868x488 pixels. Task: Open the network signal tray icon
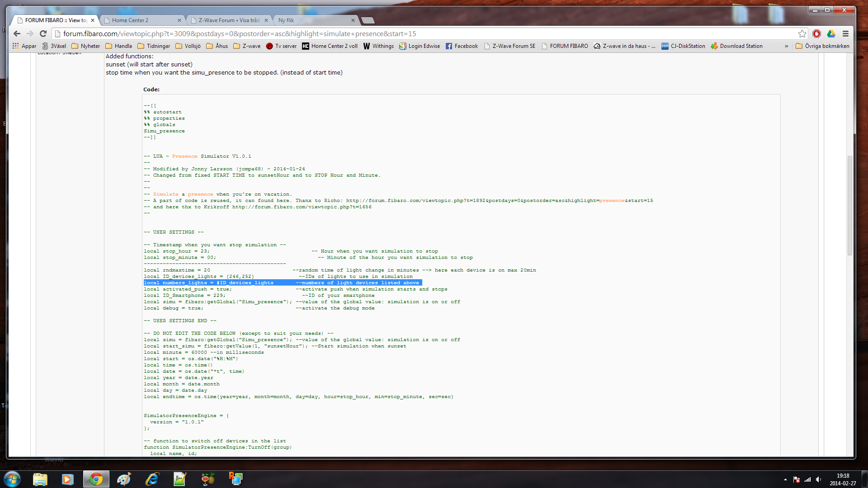click(x=807, y=479)
